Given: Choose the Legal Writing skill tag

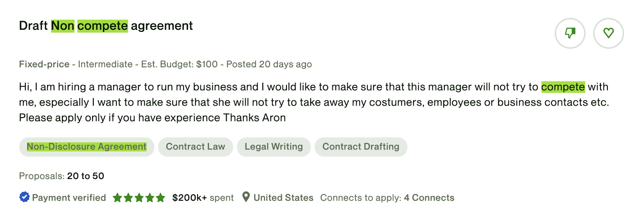Looking at the screenshot, I should (x=274, y=147).
